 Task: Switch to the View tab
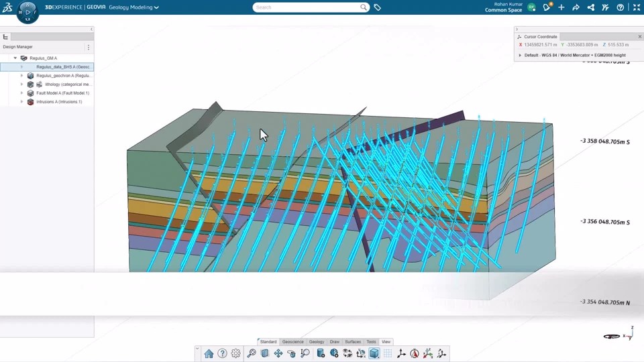point(386,341)
